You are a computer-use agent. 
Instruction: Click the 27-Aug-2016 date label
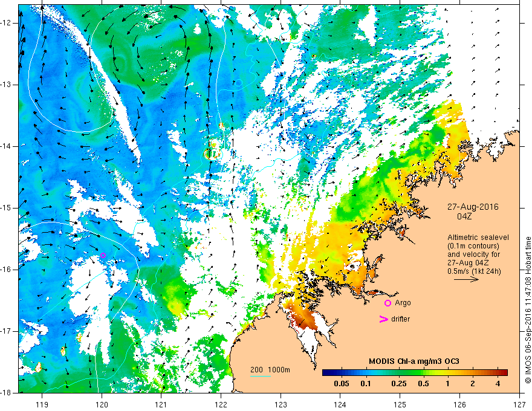[x=473, y=207]
